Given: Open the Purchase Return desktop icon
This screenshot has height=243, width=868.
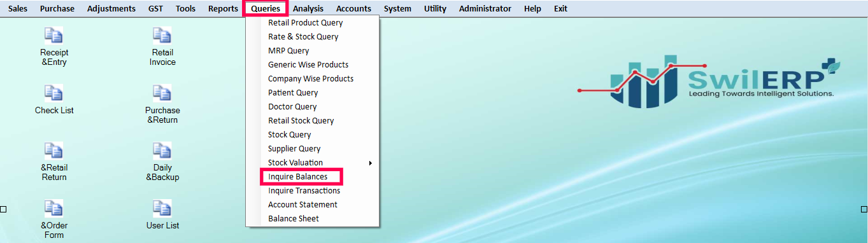Looking at the screenshot, I should click(x=162, y=104).
